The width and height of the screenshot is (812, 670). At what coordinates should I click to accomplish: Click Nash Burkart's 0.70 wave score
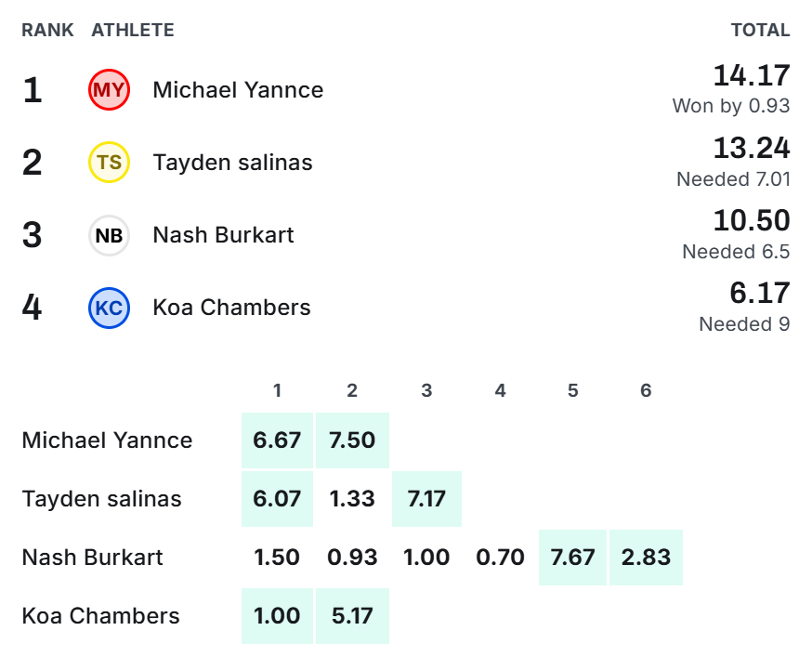click(500, 558)
